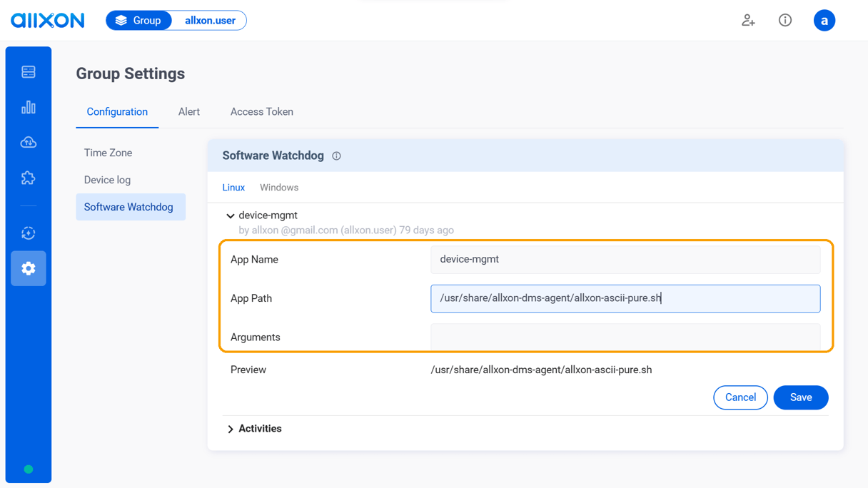Switch to the Alert tab
Screen dimensions: 868x488
pos(188,111)
